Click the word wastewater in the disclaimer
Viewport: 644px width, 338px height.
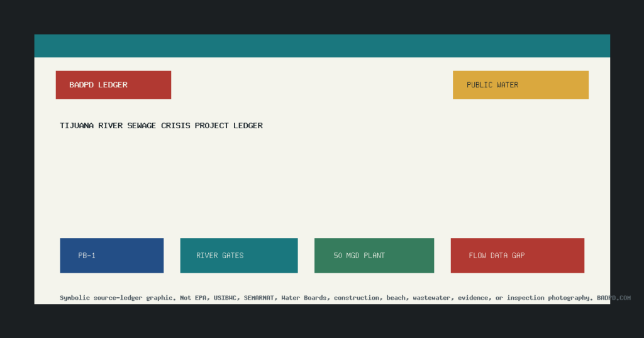coord(431,298)
